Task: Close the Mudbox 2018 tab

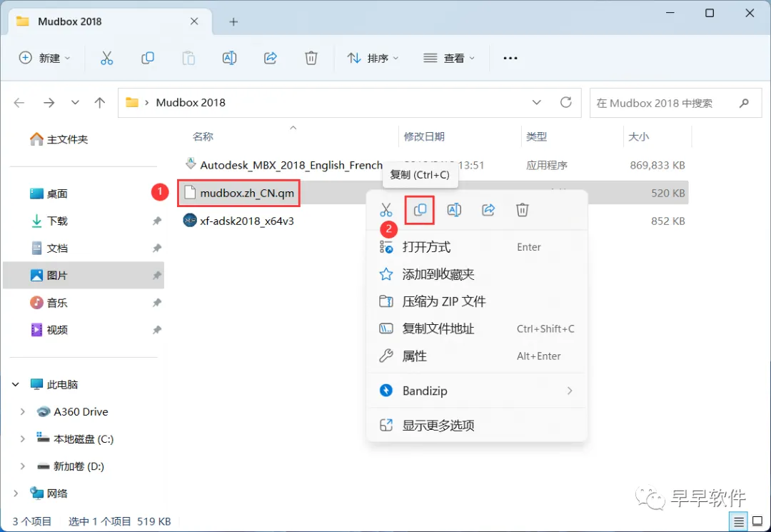Action: coord(194,21)
